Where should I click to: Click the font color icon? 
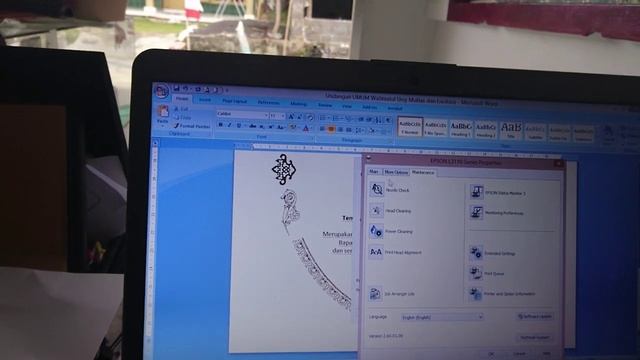pos(306,129)
